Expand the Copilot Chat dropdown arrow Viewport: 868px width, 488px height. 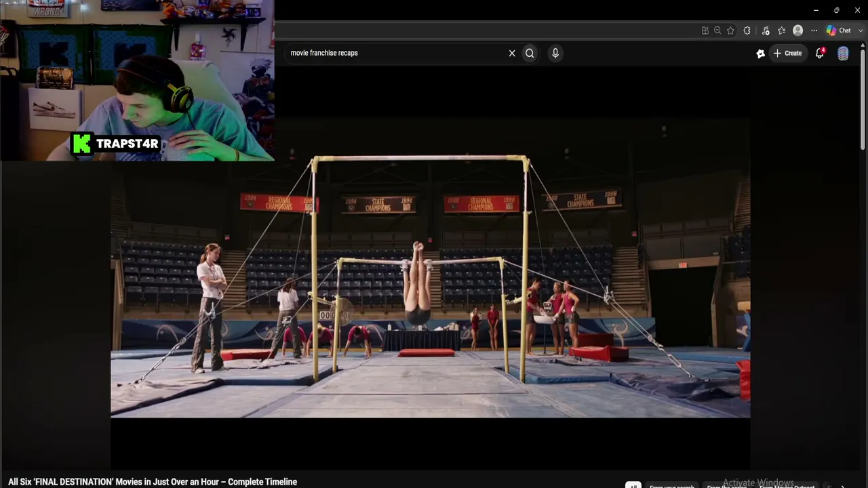click(x=860, y=30)
